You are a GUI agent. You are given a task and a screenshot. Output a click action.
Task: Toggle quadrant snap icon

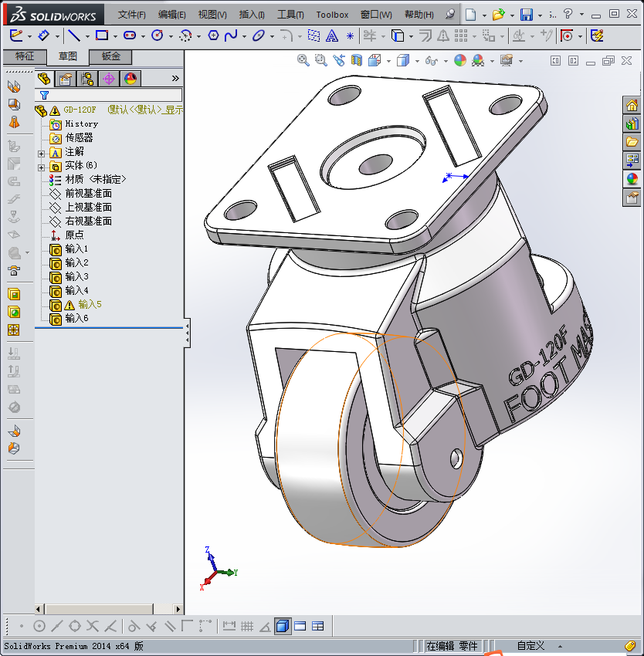75,626
